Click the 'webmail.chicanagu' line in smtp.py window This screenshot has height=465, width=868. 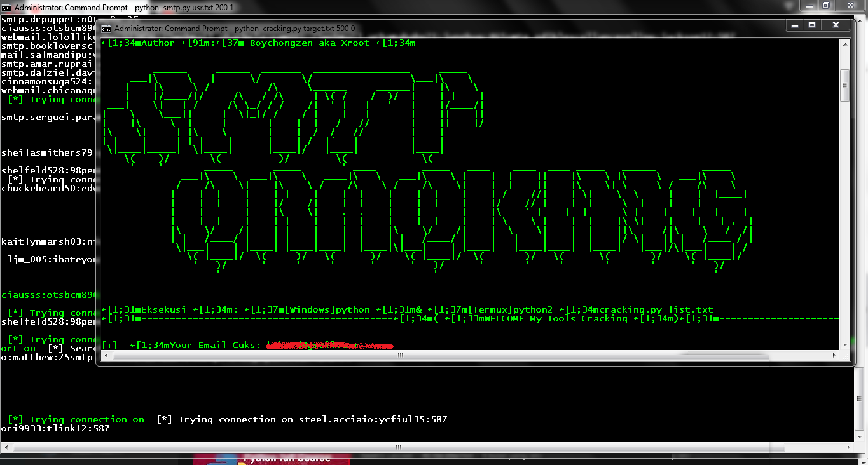[x=48, y=91]
